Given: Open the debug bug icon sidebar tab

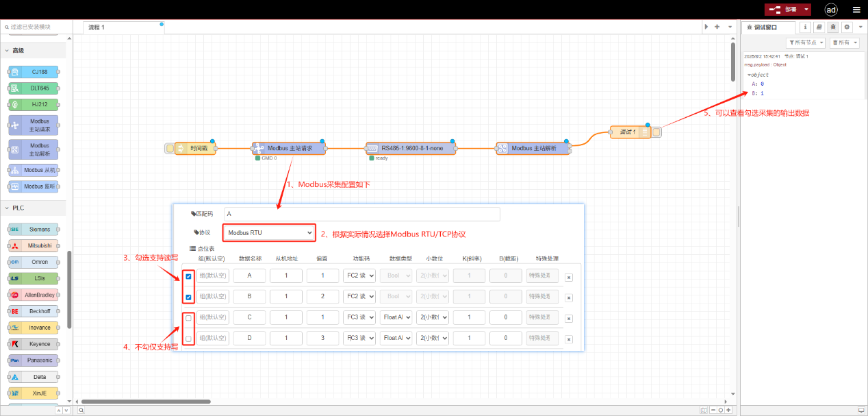Looking at the screenshot, I should click(x=832, y=27).
